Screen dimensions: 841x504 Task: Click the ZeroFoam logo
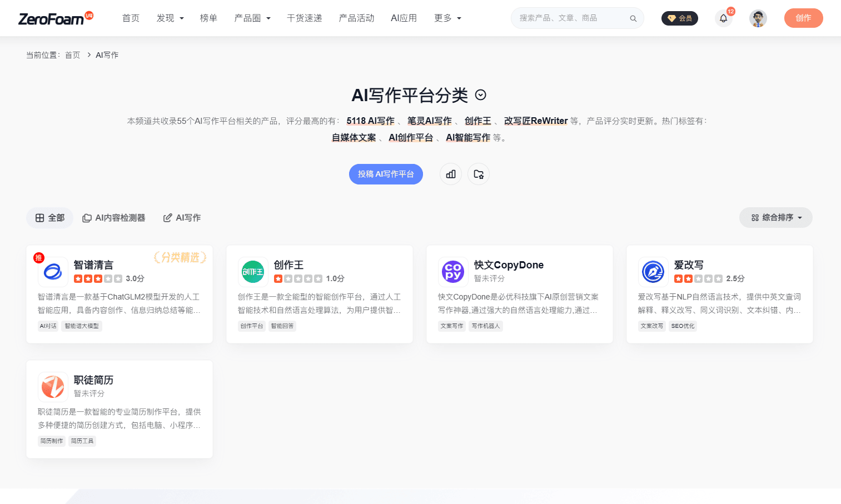point(56,18)
